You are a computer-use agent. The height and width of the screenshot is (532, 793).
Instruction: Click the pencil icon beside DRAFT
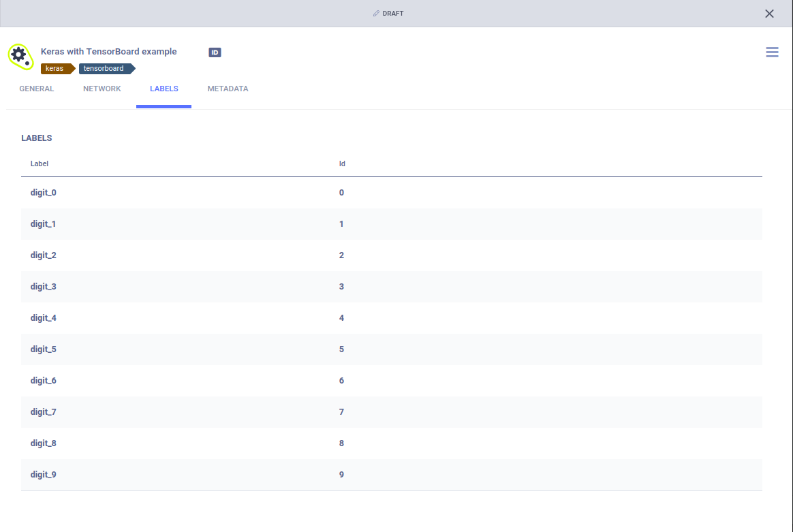375,13
